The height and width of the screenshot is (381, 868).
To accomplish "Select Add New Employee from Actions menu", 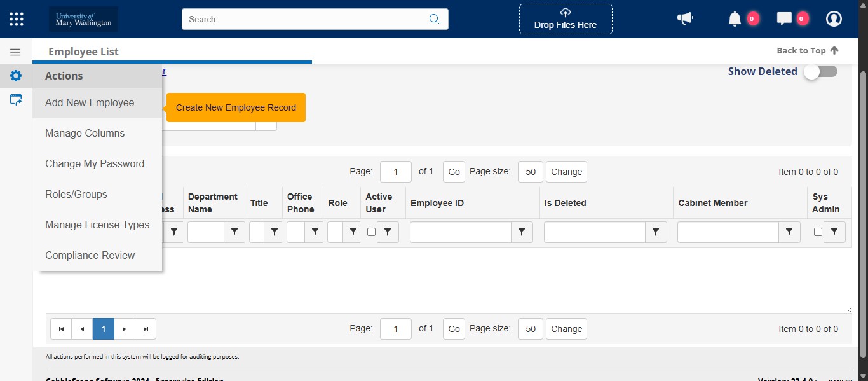I will pos(90,102).
